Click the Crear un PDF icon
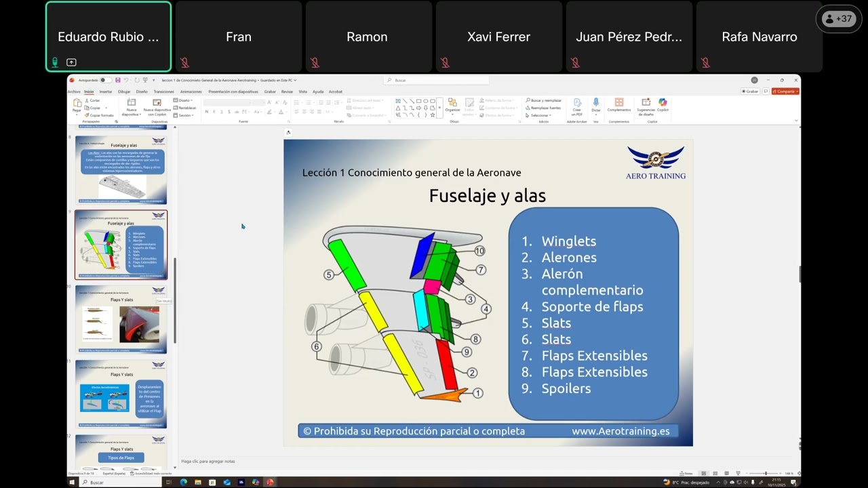This screenshot has width=868, height=488. point(577,102)
